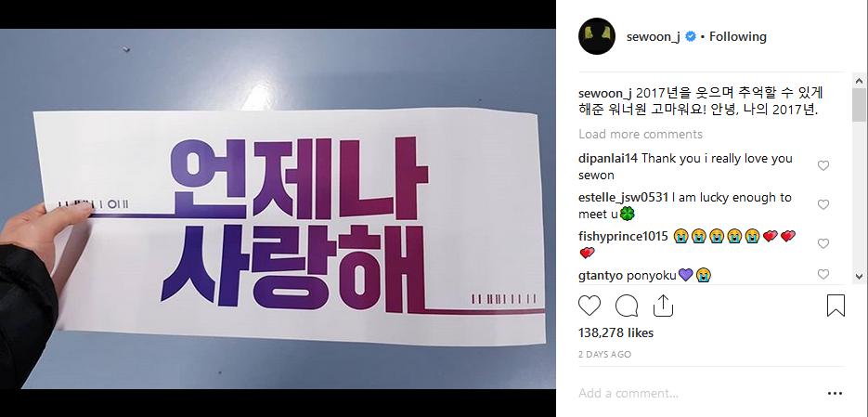
Task: Share the post via the share icon
Action: pyautogui.click(x=663, y=306)
